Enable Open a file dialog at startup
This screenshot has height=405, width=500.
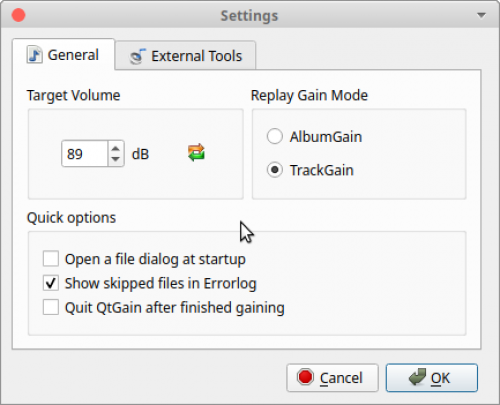pyautogui.click(x=51, y=259)
